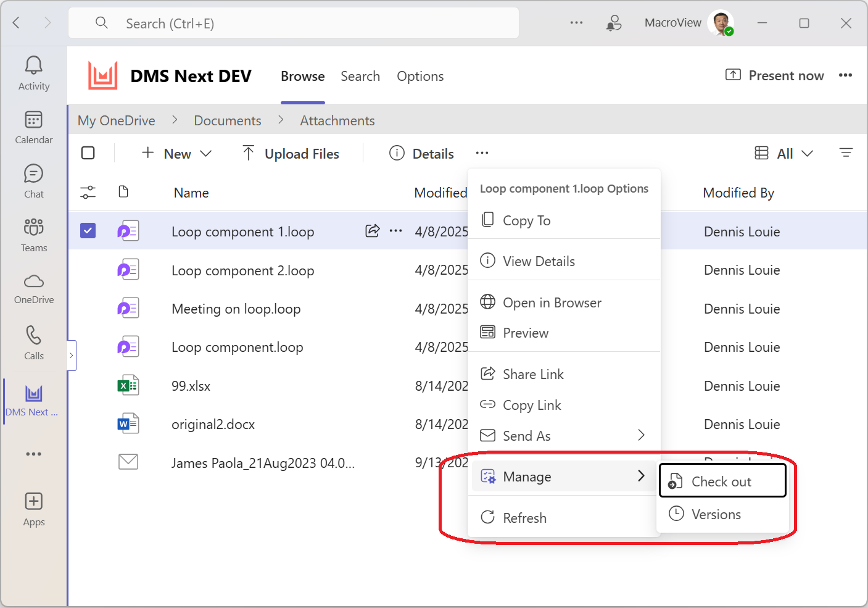Click in the Search (Ctrl+E) box
Viewport: 868px width, 608px height.
pyautogui.click(x=294, y=23)
